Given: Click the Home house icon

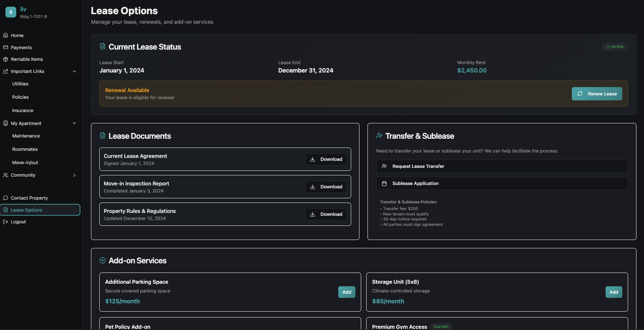Looking at the screenshot, I should [x=5, y=35].
